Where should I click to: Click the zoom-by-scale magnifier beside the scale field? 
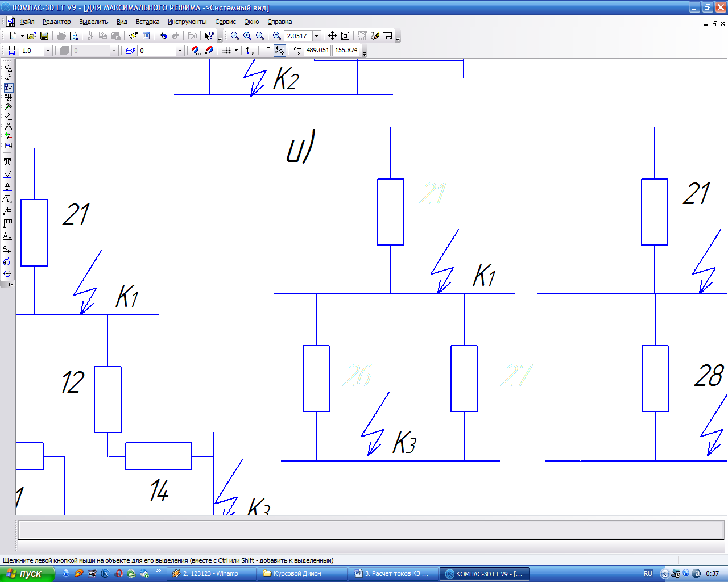pyautogui.click(x=277, y=36)
